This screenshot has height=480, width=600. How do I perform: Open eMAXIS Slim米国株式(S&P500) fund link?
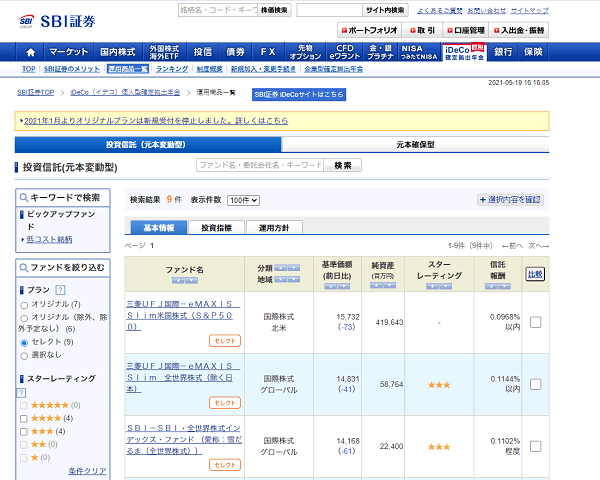(183, 315)
